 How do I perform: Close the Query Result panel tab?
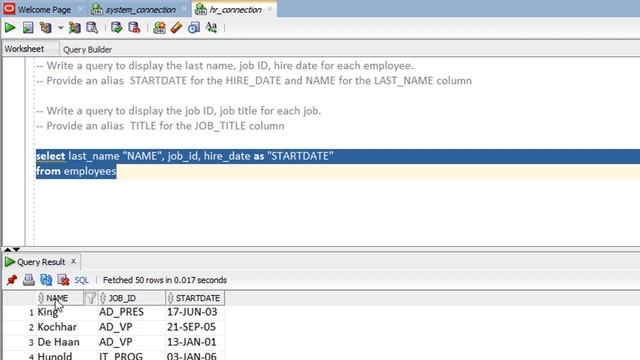pos(73,261)
